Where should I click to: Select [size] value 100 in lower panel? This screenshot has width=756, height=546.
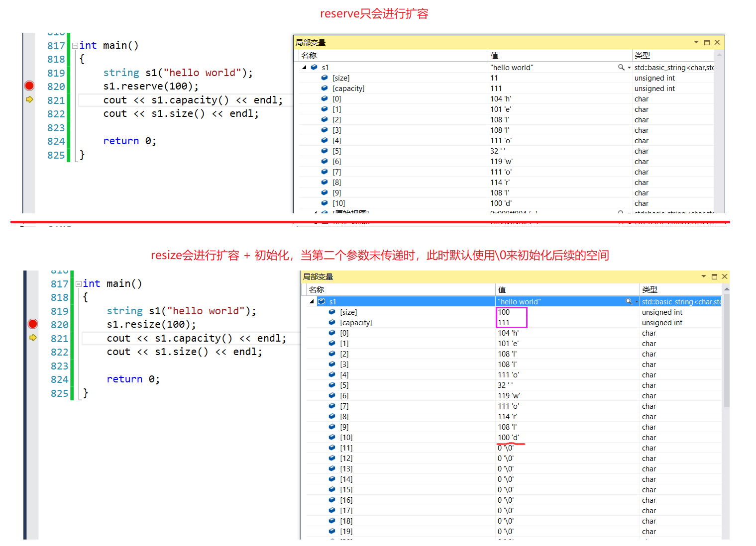coord(504,312)
